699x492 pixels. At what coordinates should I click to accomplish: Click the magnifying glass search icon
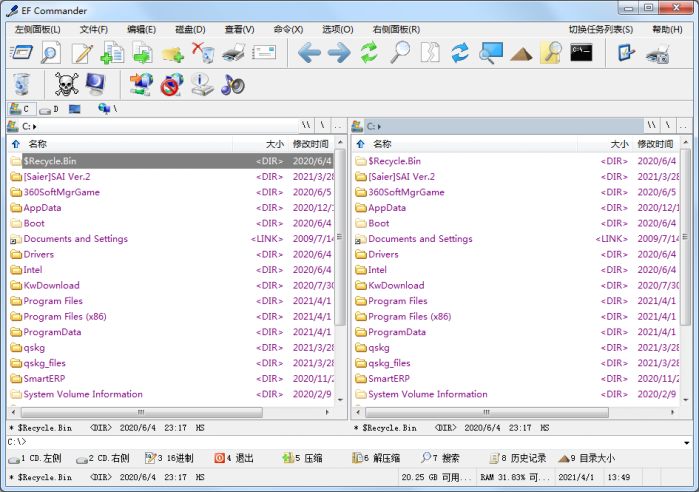[400, 53]
